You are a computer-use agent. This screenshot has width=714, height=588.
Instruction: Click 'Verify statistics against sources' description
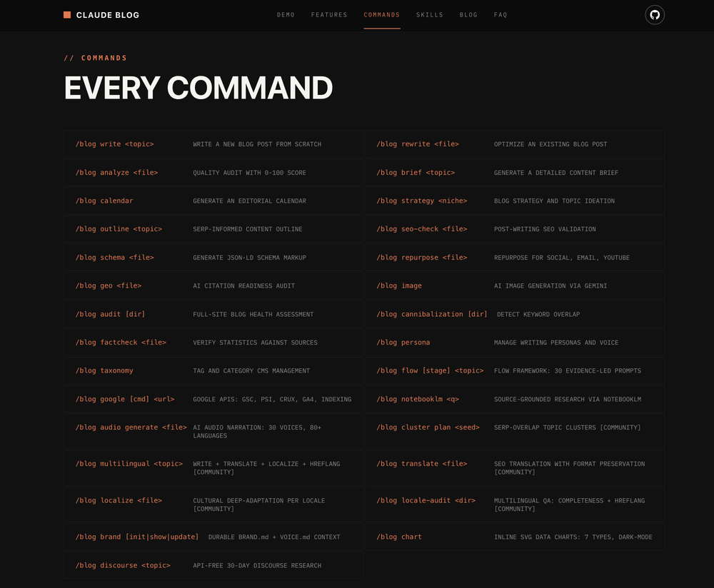tap(255, 343)
